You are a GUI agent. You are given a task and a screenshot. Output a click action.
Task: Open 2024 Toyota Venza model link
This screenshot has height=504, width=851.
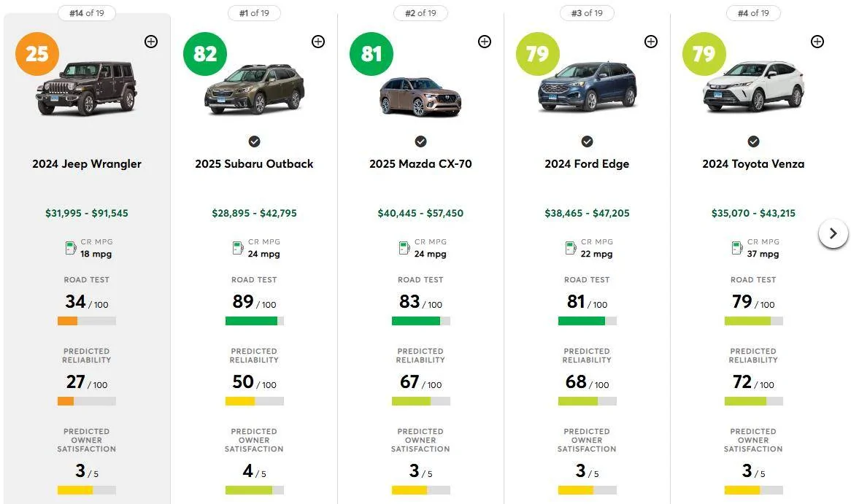tap(753, 164)
